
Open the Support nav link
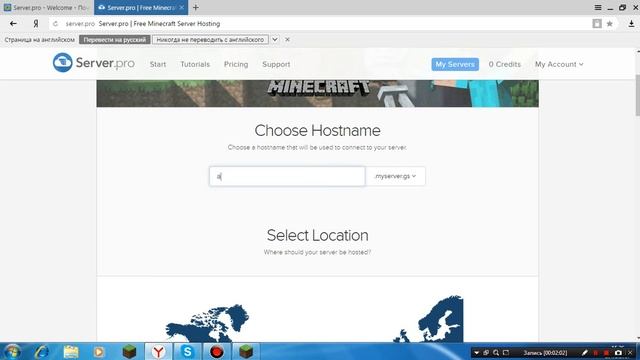276,64
